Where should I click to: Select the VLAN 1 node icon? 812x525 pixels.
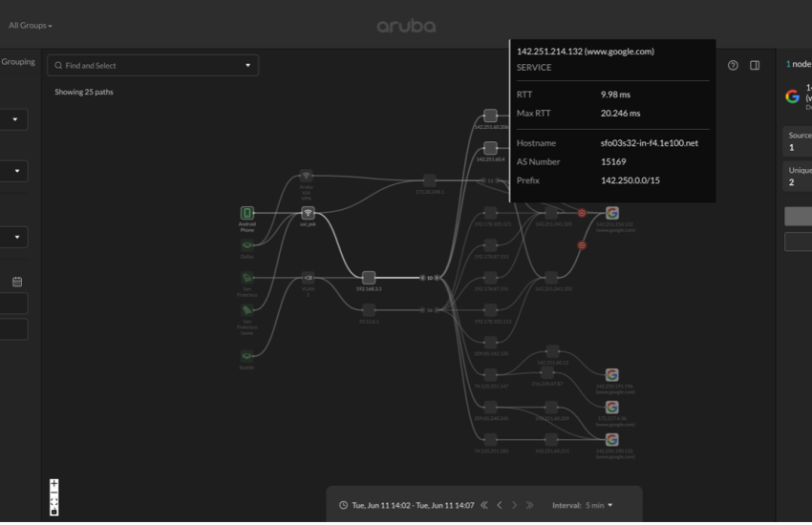tap(308, 278)
